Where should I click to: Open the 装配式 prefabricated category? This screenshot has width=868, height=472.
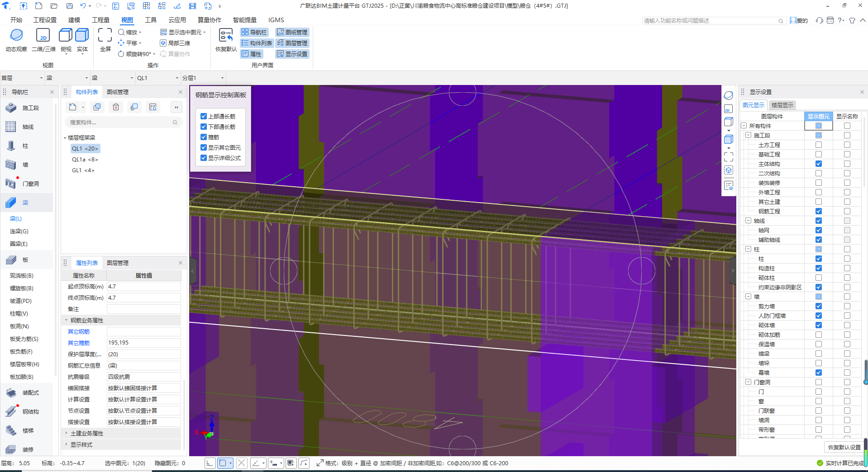point(27,393)
